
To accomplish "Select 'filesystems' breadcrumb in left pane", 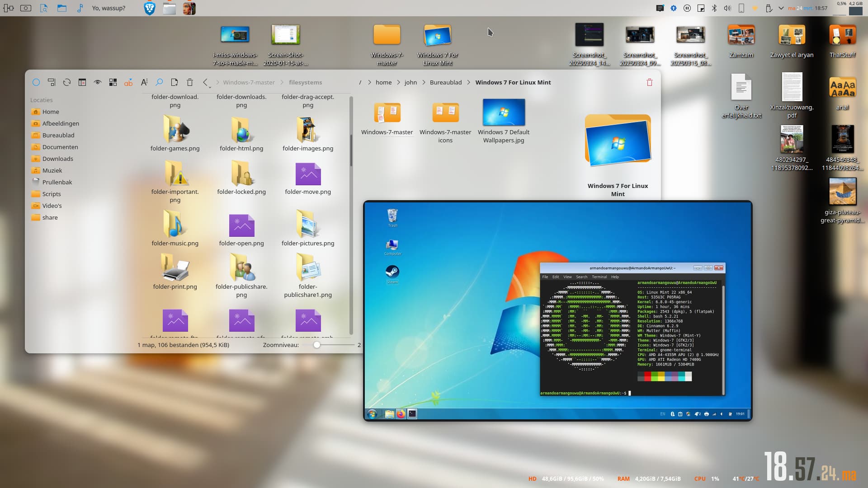I will [306, 82].
